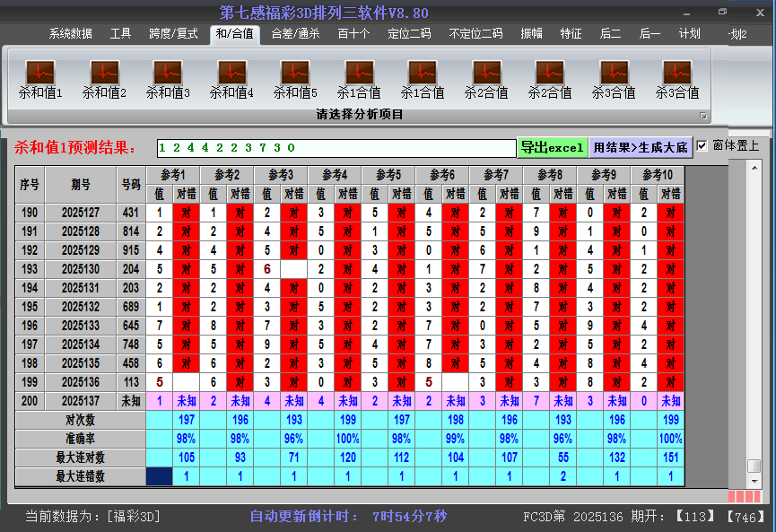The width and height of the screenshot is (776, 532).
Task: Open the 后二 tab
Action: click(610, 34)
